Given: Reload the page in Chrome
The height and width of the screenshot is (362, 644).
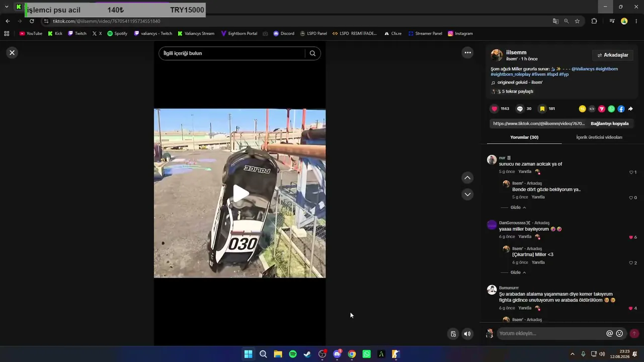Looking at the screenshot, I should tap(32, 21).
